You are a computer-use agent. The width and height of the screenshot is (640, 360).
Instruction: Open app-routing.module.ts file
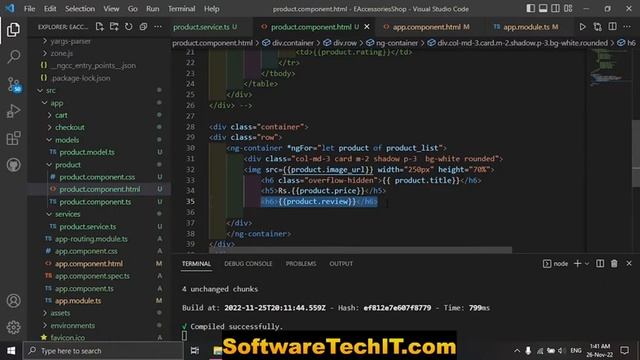[x=91, y=239]
